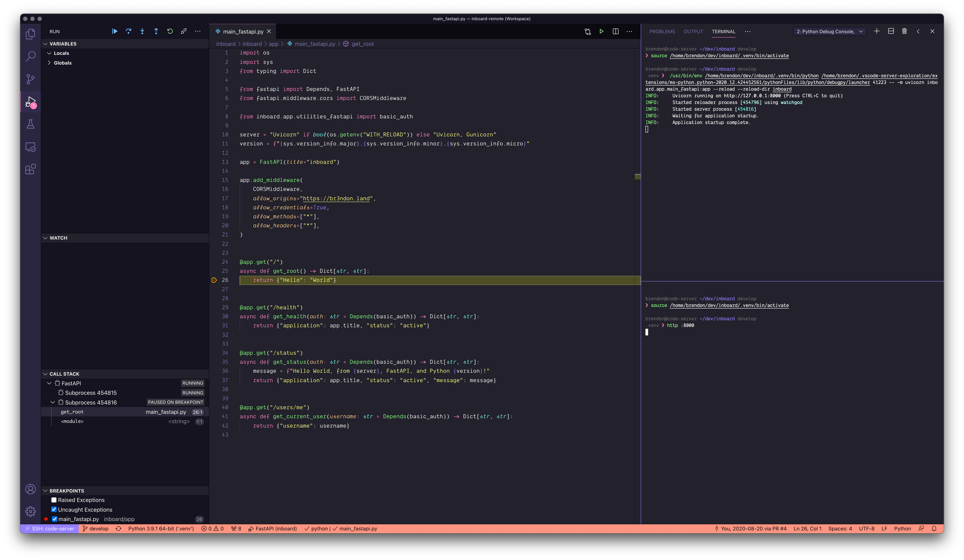This screenshot has height=560, width=964.
Task: Switch to the OUTPUT panel tab
Action: point(693,31)
